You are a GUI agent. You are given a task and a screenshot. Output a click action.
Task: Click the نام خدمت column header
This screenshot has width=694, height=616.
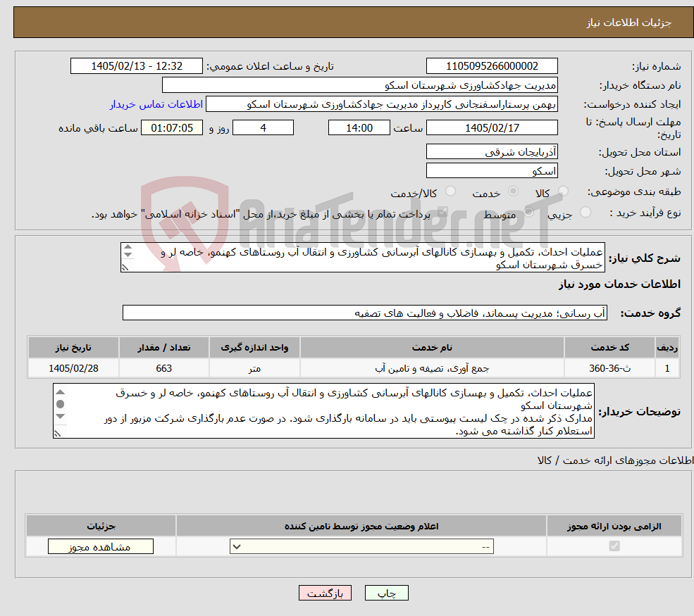click(432, 348)
